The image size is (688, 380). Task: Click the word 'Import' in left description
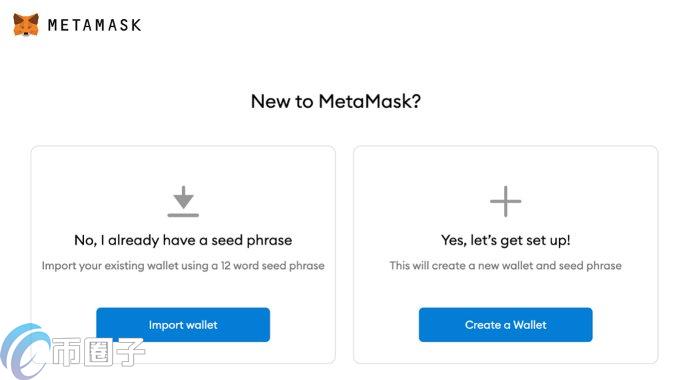[59, 266]
